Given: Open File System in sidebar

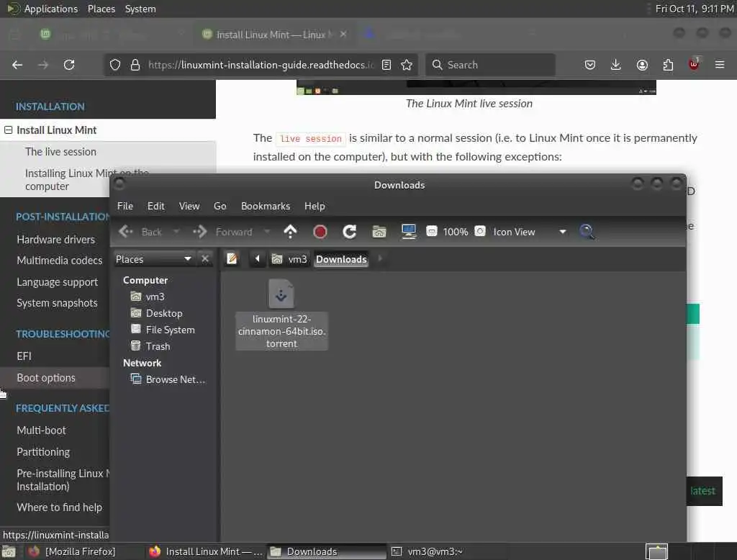Looking at the screenshot, I should pyautogui.click(x=170, y=330).
